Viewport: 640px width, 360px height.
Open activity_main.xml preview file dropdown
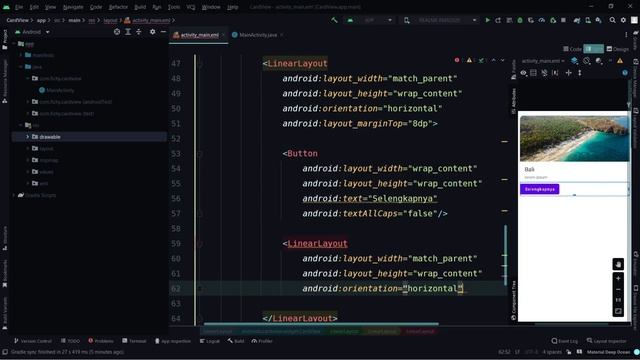543,61
